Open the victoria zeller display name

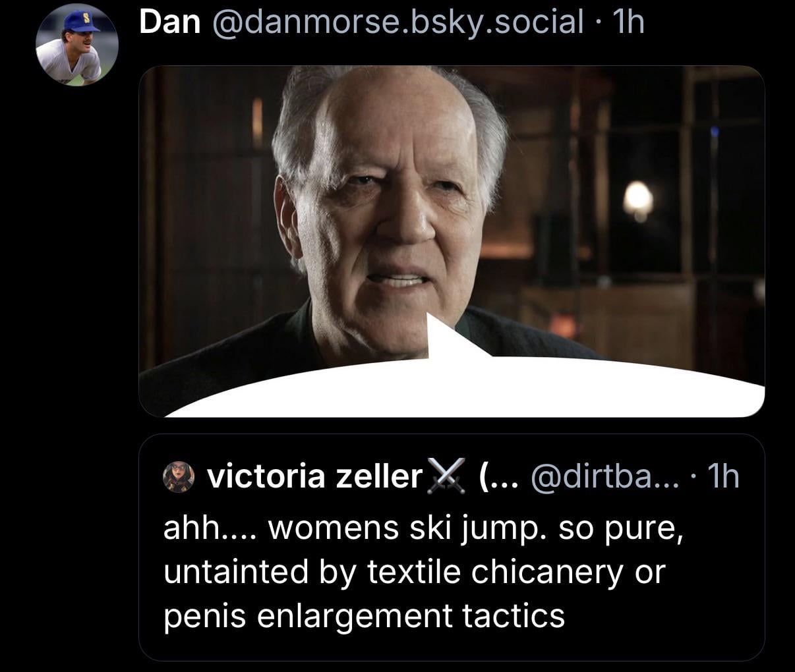(x=314, y=476)
